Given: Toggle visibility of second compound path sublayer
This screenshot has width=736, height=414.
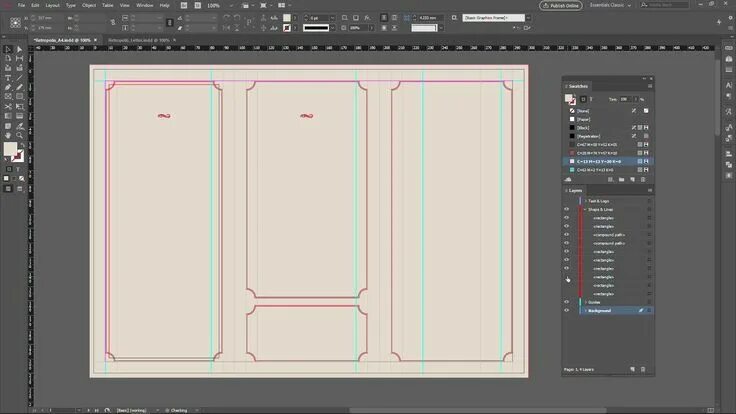Looking at the screenshot, I should [567, 243].
